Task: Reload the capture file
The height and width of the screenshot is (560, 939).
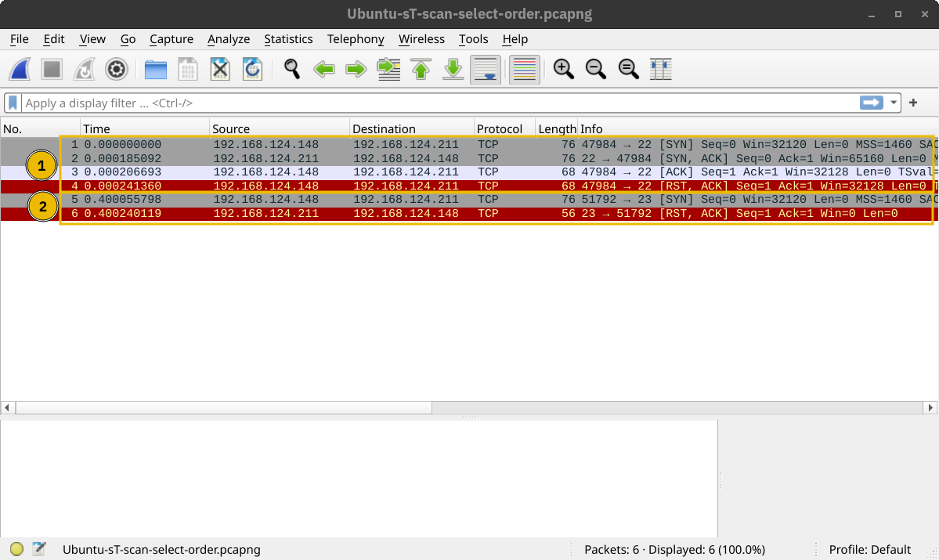Action: click(x=252, y=70)
